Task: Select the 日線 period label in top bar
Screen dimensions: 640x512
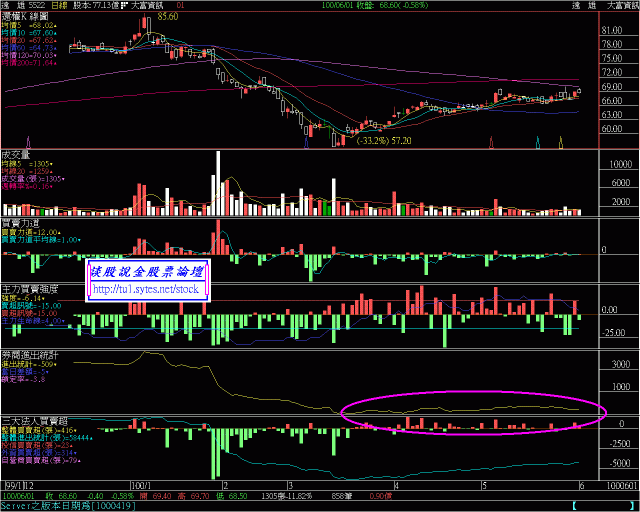Action: (x=60, y=5)
